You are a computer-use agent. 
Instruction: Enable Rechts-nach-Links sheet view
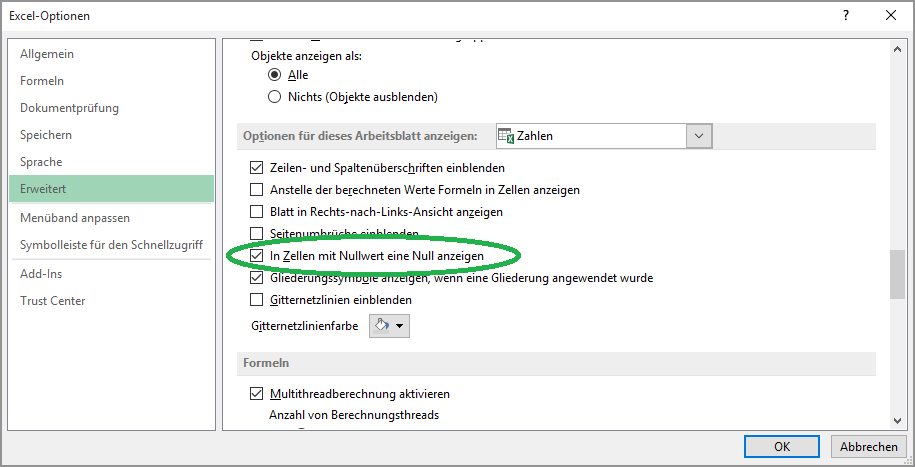coord(256,212)
